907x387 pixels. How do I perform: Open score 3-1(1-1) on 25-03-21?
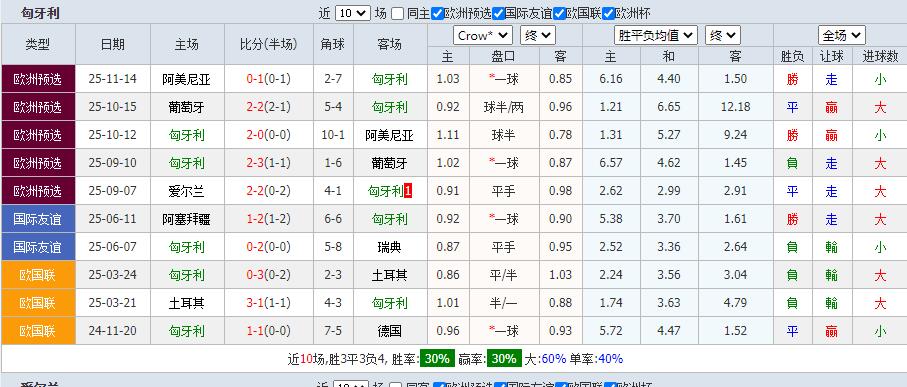[268, 303]
